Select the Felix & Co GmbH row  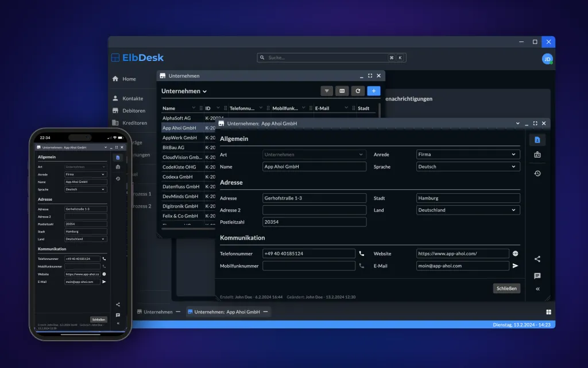(x=188, y=216)
